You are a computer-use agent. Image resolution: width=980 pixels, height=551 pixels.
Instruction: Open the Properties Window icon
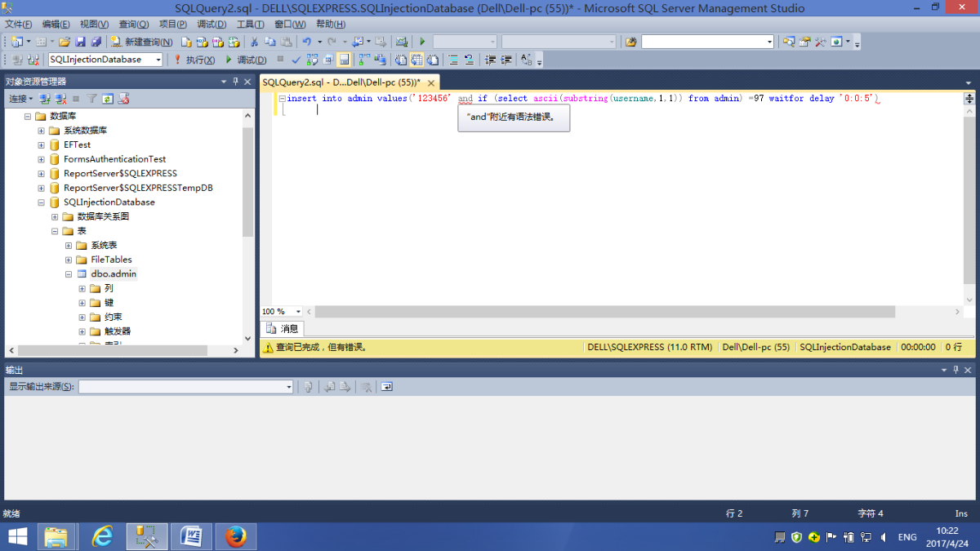pyautogui.click(x=804, y=42)
